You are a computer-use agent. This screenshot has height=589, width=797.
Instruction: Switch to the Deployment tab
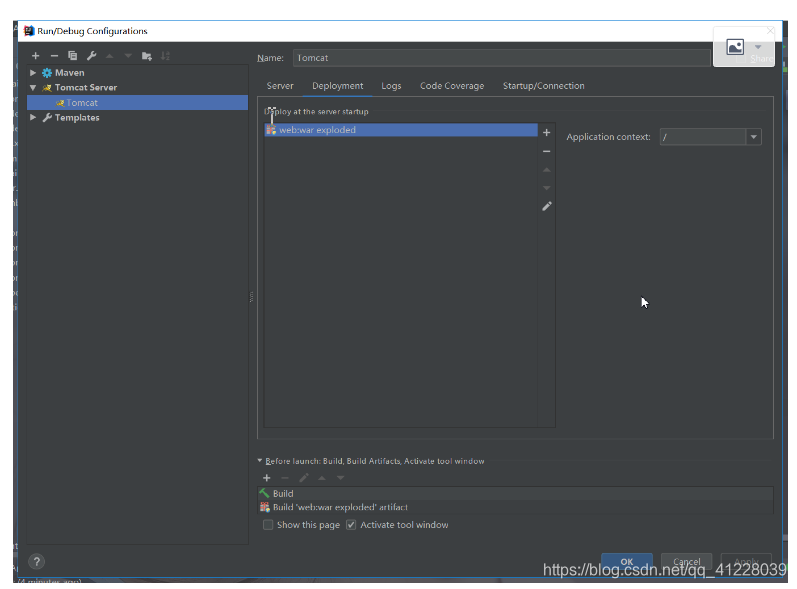(338, 86)
